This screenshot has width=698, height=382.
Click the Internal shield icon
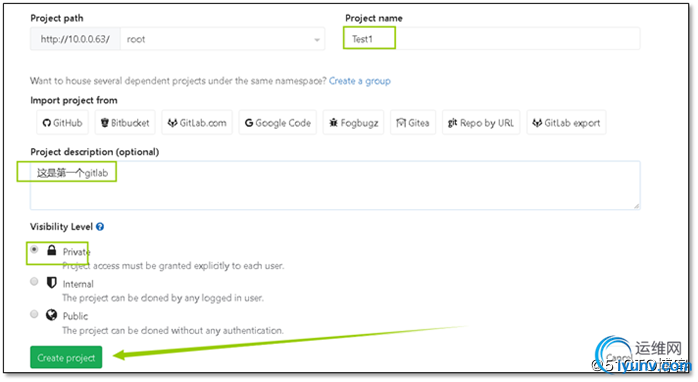[x=52, y=282]
